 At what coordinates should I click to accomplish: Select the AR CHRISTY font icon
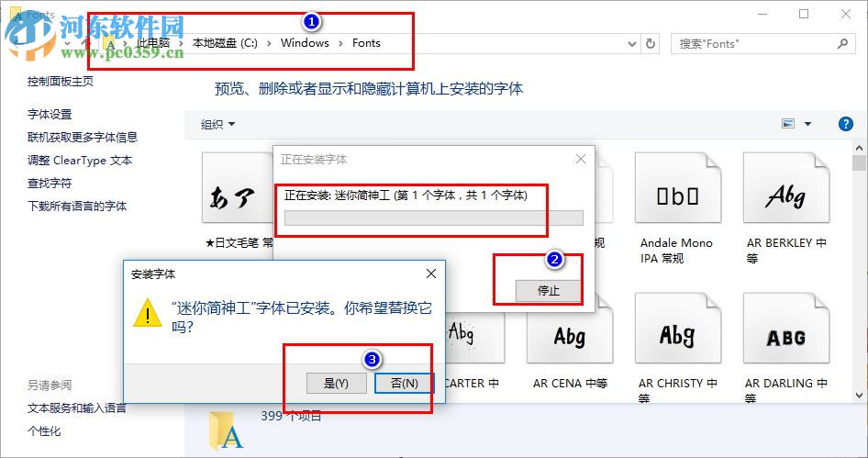(x=677, y=329)
